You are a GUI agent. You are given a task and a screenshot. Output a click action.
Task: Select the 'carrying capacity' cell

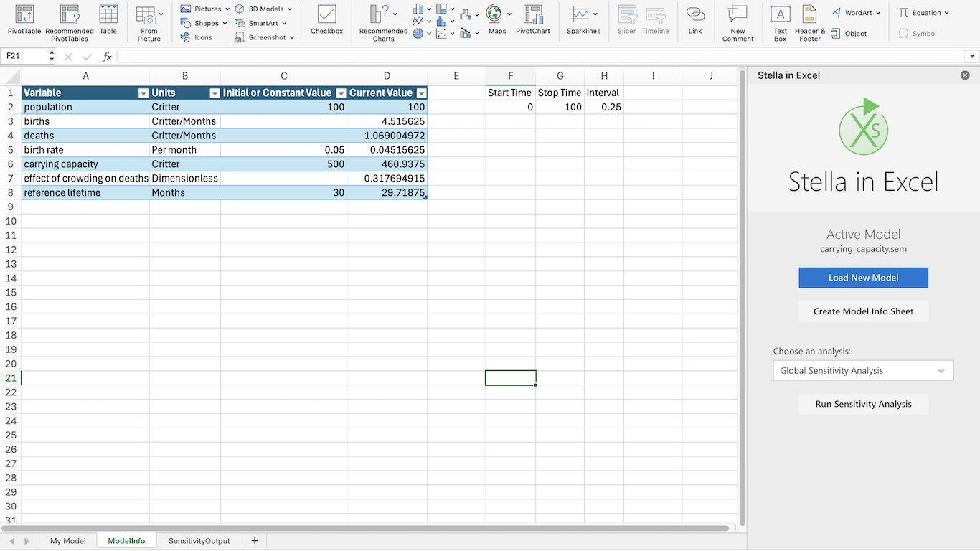pyautogui.click(x=85, y=164)
